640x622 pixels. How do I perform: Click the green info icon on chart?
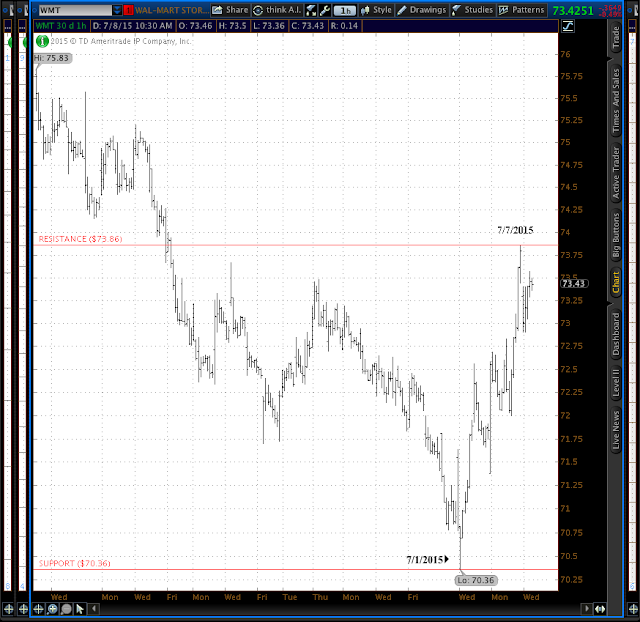(42, 41)
